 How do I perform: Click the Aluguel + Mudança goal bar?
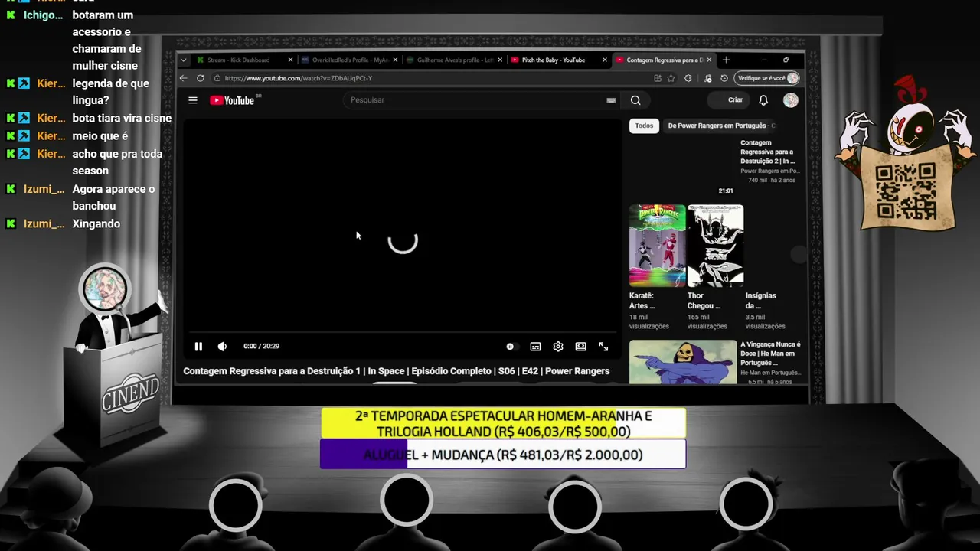(503, 455)
